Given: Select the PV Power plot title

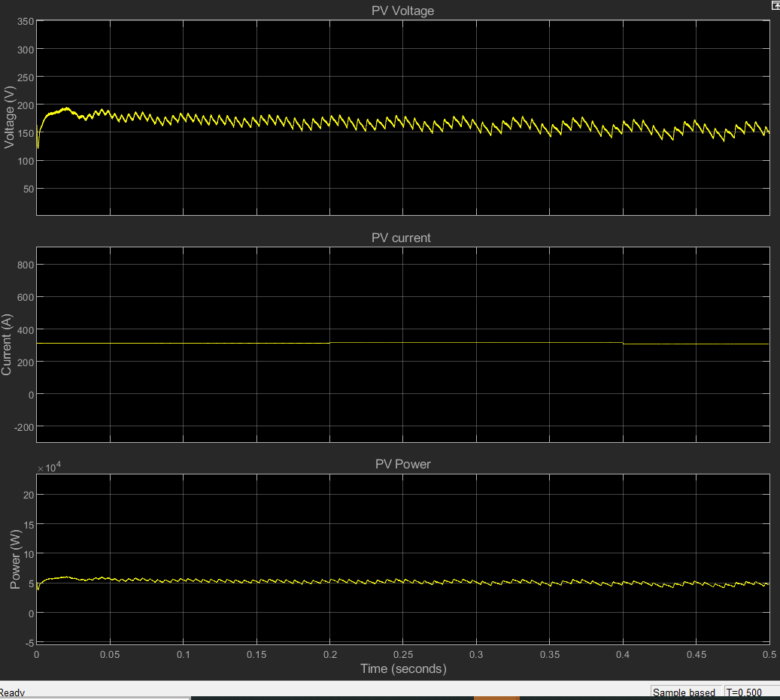Looking at the screenshot, I should [x=403, y=464].
